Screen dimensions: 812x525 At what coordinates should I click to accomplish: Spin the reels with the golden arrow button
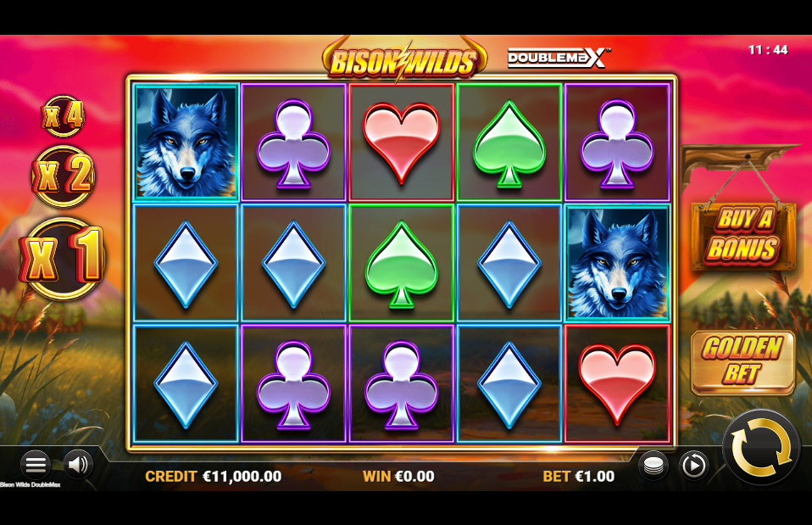click(x=761, y=447)
